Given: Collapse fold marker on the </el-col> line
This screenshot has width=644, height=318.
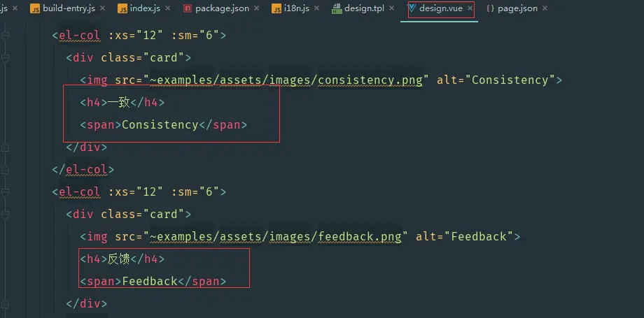Looking at the screenshot, I should click(5, 169).
